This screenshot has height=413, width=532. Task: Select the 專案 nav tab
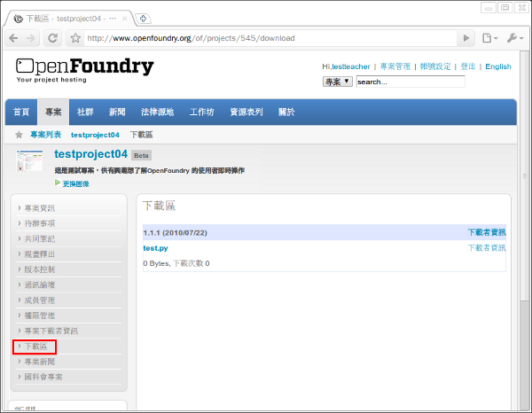tap(53, 112)
